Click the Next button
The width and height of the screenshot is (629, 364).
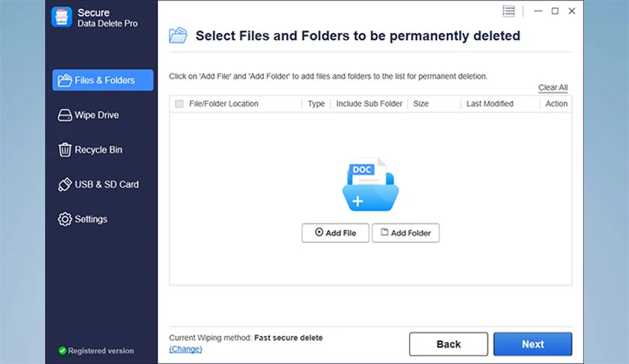tap(533, 344)
